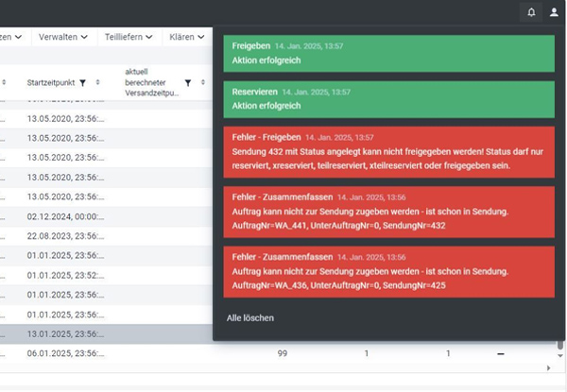Screen dimensions: 567x392
Task: Sort the aktuell berechneter Versandzeitpunkt column
Action: pyautogui.click(x=203, y=82)
